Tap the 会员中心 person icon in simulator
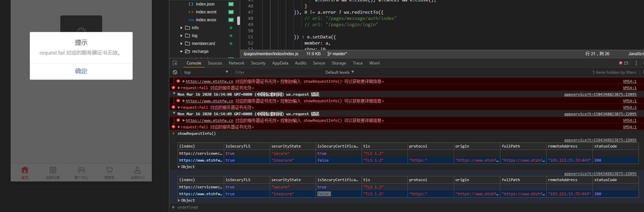Screen dimensions: 644x212 point(137,170)
